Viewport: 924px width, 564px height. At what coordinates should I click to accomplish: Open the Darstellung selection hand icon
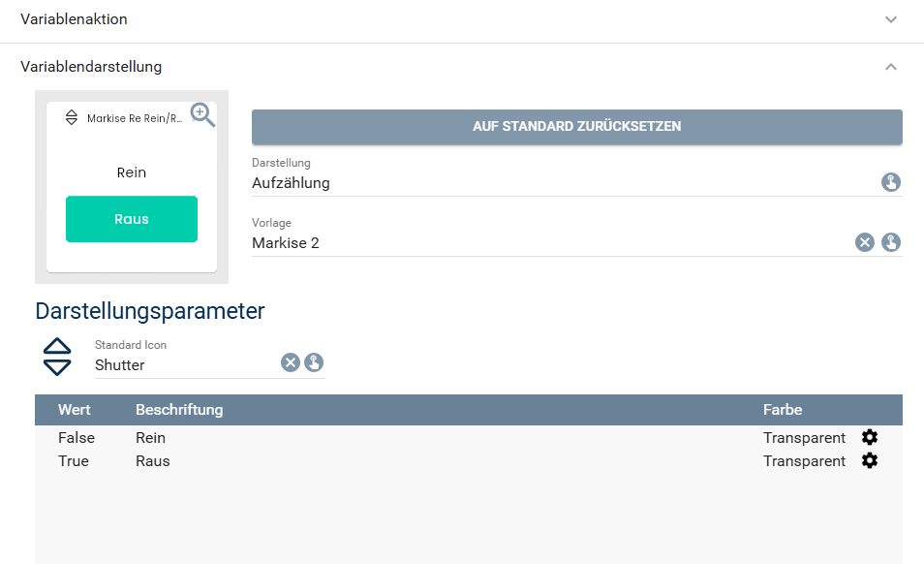coord(891,182)
